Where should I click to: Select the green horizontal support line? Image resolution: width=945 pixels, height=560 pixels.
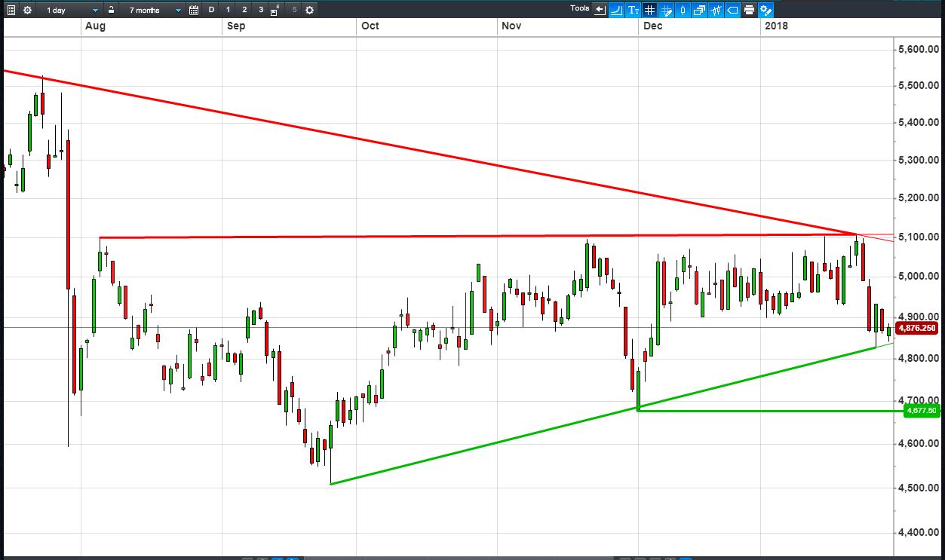point(769,411)
